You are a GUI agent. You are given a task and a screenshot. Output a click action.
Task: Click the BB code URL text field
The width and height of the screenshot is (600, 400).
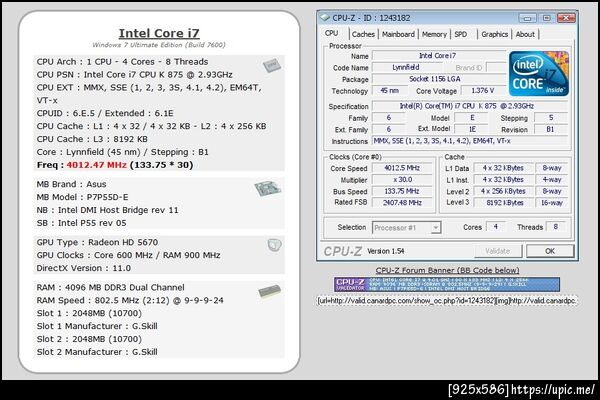447,301
